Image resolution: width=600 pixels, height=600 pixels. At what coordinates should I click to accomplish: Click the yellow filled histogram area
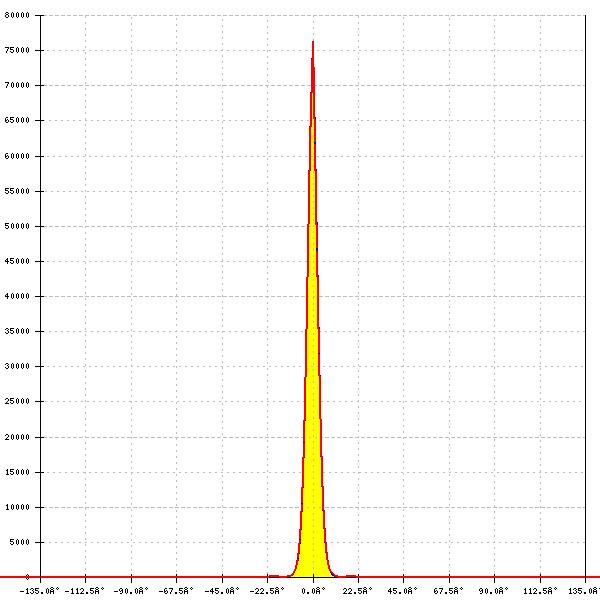point(313,421)
